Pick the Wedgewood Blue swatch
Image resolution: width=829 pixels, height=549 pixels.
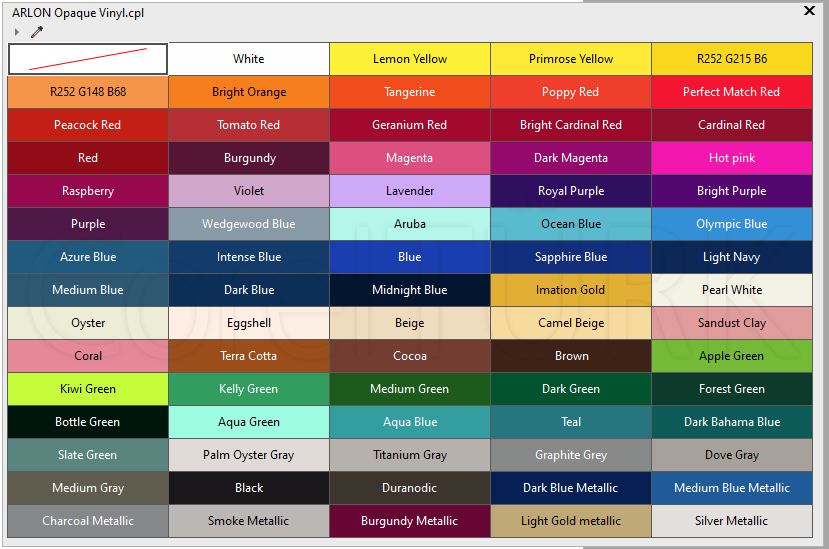[249, 224]
